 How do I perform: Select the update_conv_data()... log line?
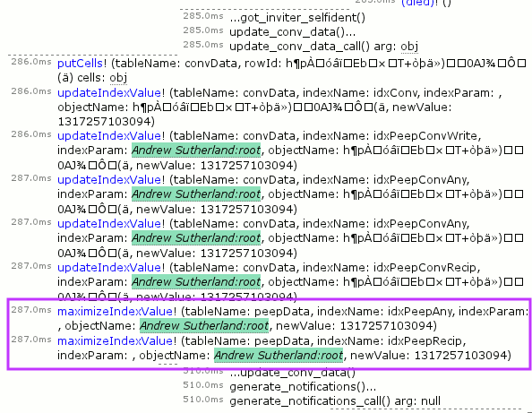coord(293,32)
